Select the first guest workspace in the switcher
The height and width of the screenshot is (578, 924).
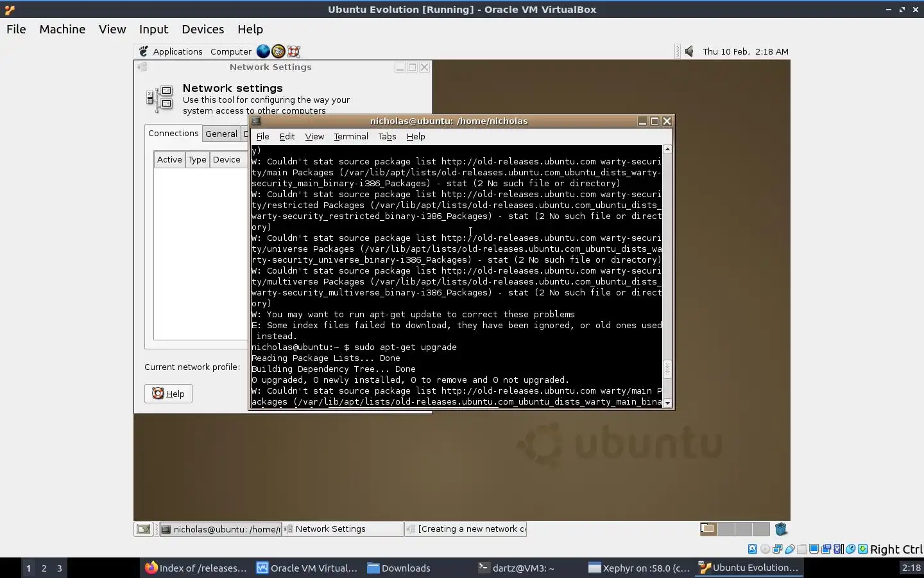click(708, 529)
